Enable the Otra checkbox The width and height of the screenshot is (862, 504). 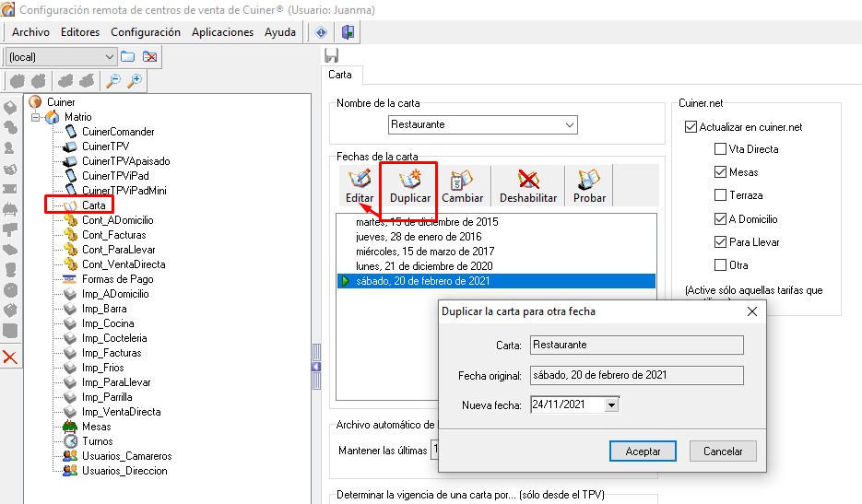coord(720,265)
